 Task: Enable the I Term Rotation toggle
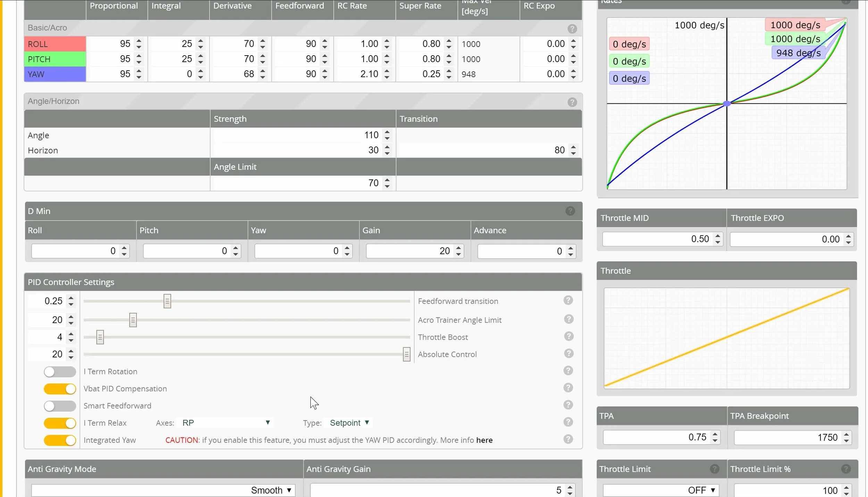pyautogui.click(x=60, y=372)
